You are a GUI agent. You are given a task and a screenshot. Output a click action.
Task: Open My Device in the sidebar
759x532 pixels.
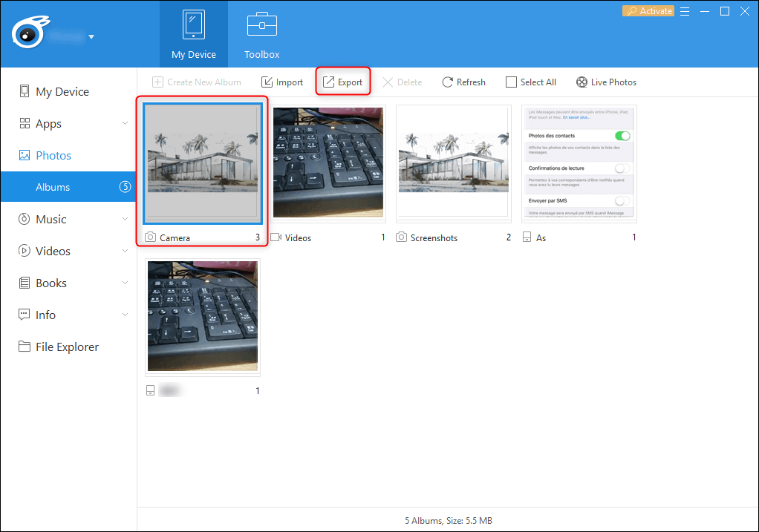(68, 91)
